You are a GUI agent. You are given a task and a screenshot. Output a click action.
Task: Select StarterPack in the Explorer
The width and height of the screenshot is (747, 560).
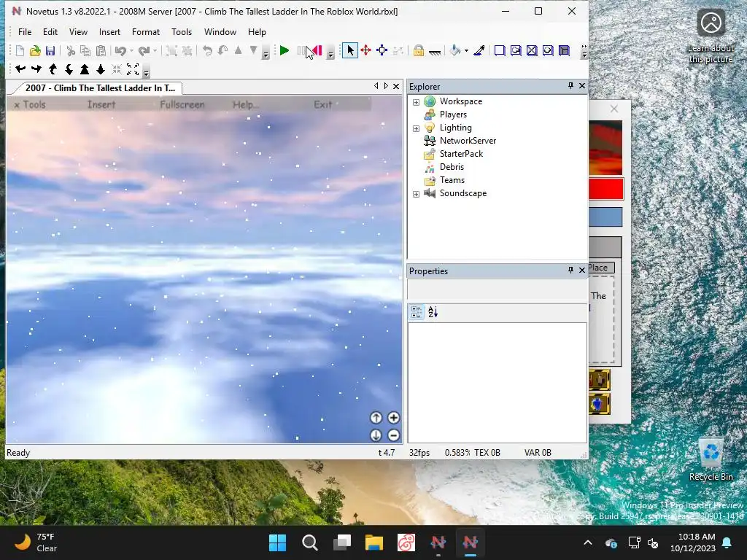pos(461,154)
